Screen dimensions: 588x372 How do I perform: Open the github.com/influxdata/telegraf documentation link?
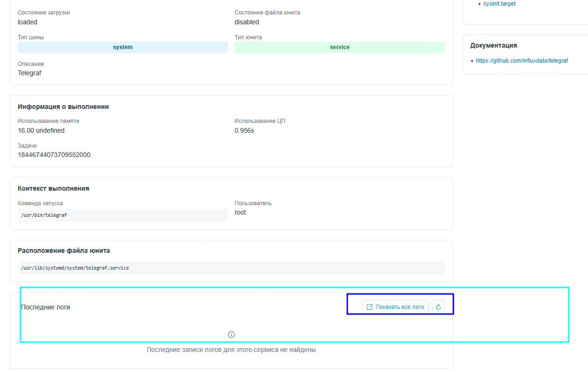click(x=522, y=61)
